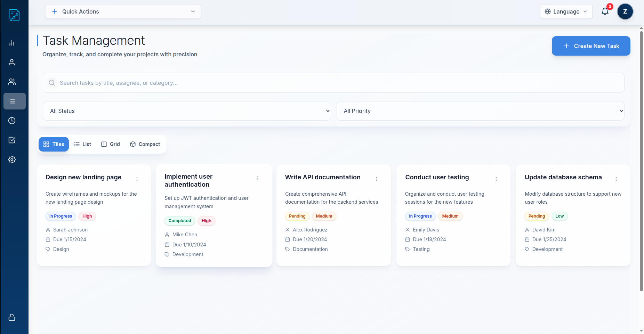This screenshot has width=644, height=334.
Task: Click the unlock icon at sidebar bottom
Action: 12,317
